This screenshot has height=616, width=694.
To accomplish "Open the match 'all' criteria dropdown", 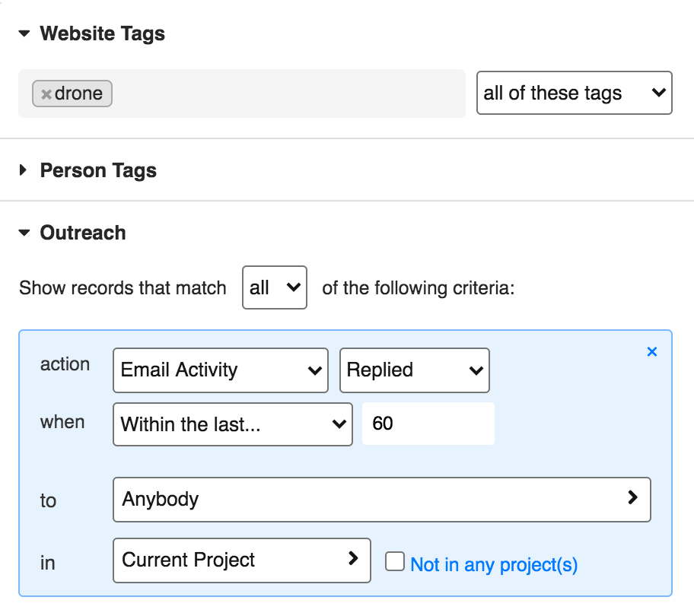I will pos(274,287).
